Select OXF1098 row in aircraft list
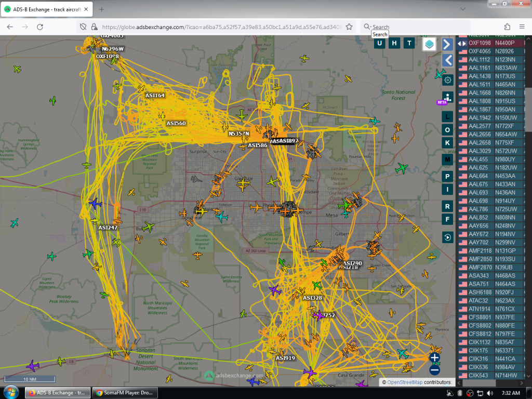532x399 pixels. (x=491, y=43)
